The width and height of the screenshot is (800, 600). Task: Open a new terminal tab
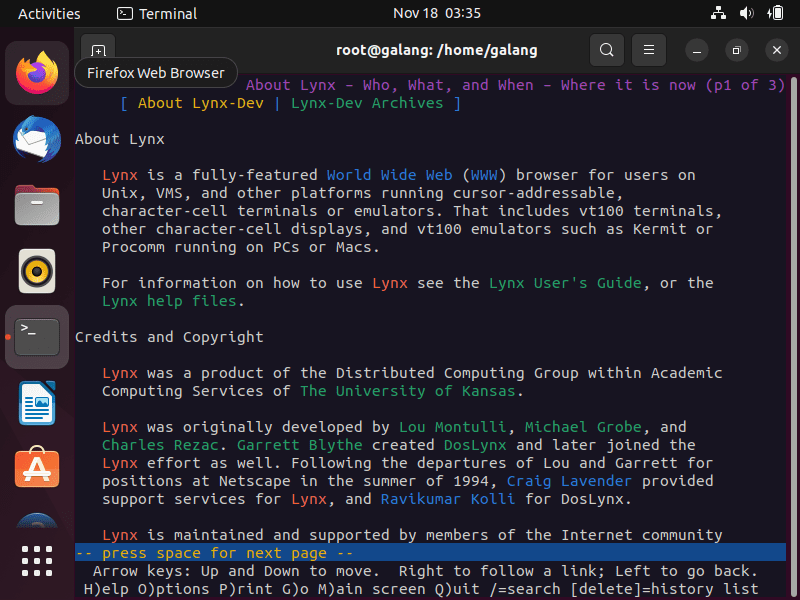click(98, 50)
